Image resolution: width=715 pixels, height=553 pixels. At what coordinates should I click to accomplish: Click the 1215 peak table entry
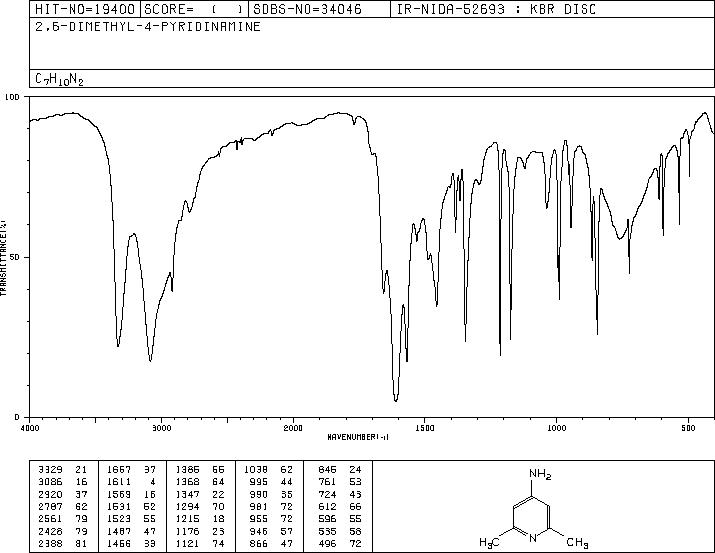pos(200,519)
